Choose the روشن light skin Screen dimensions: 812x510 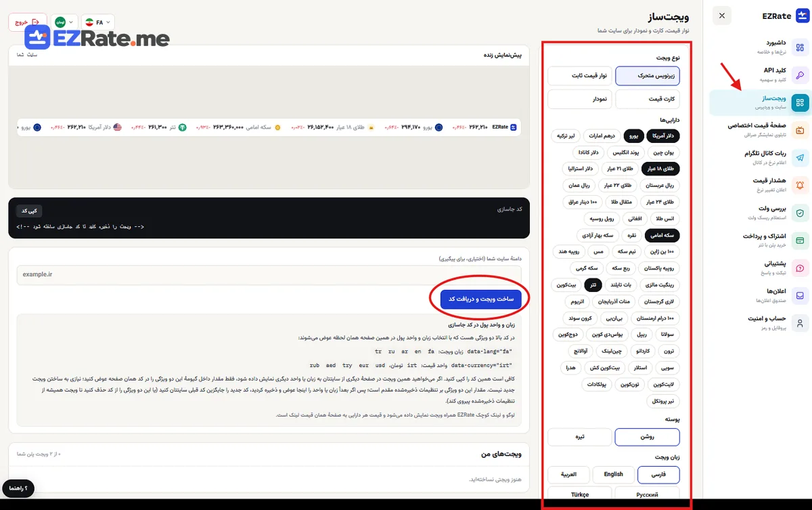[x=647, y=437]
